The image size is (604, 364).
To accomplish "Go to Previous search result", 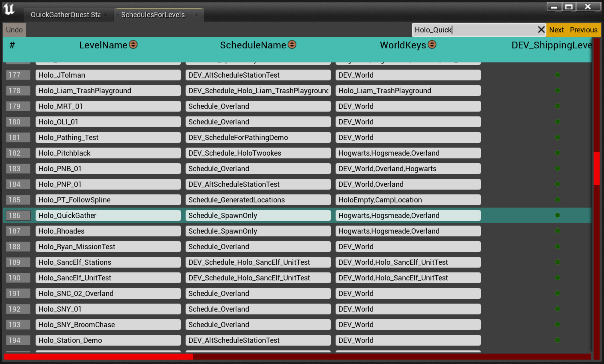I will pyautogui.click(x=584, y=30).
